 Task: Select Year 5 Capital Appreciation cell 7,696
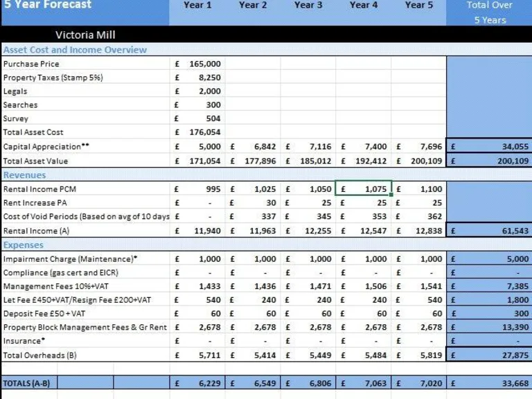tap(418, 147)
